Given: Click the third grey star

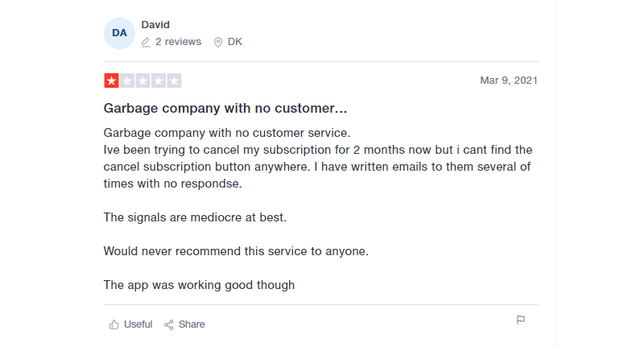Looking at the screenshot, I should pyautogui.click(x=143, y=81).
